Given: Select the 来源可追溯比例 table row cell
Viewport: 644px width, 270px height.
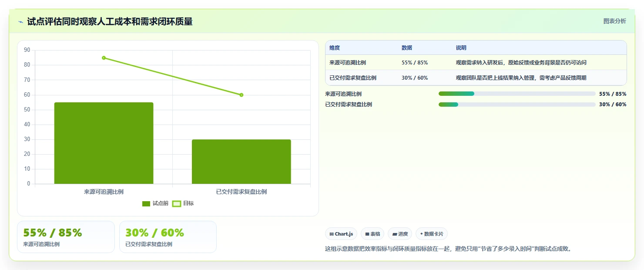Looking at the screenshot, I should (x=348, y=63).
